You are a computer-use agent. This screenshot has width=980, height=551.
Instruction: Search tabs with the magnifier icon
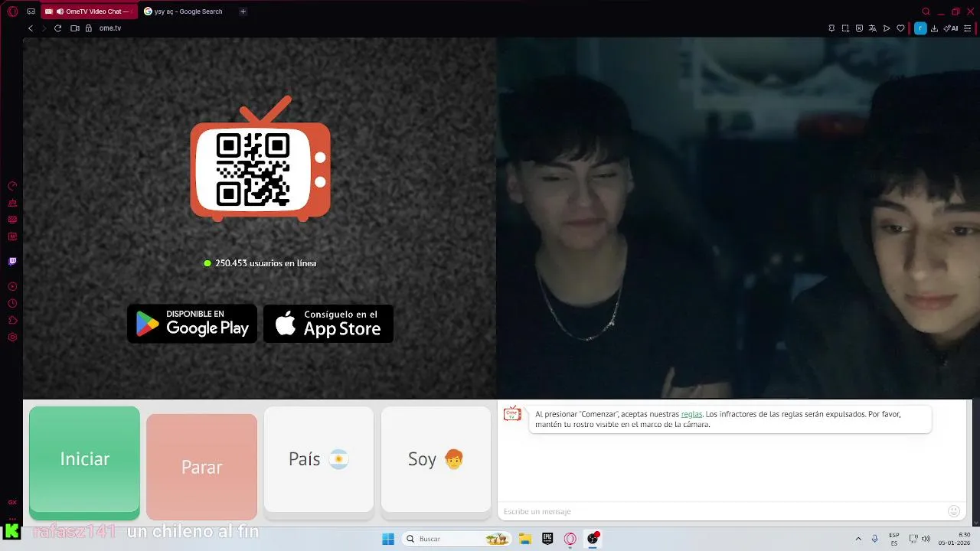tap(926, 11)
